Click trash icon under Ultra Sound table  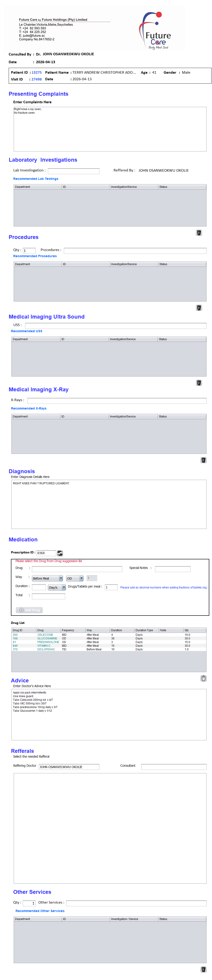pos(199,382)
